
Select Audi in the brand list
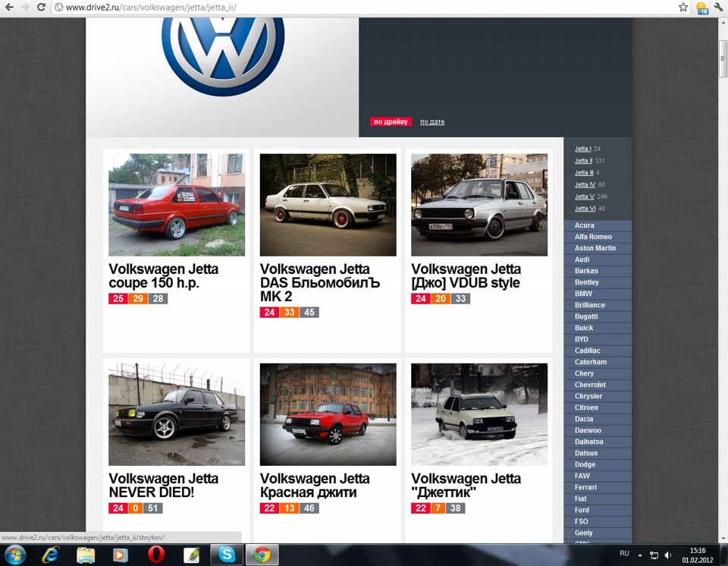(598, 259)
